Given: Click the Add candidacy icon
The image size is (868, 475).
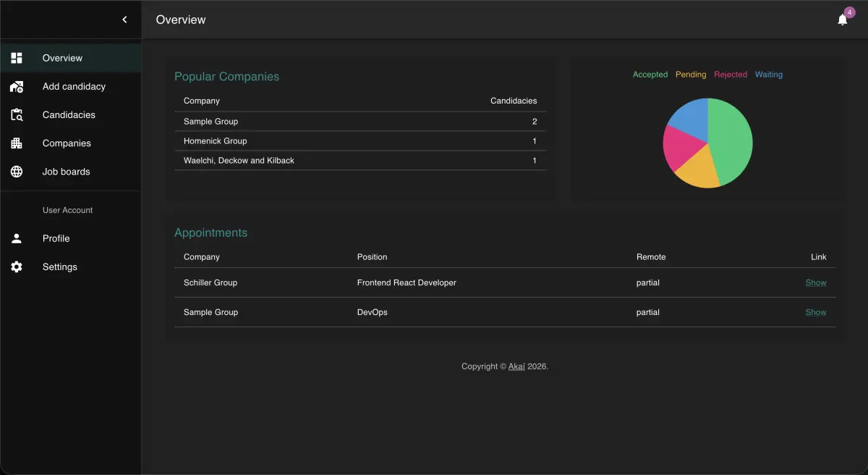Looking at the screenshot, I should 17,86.
